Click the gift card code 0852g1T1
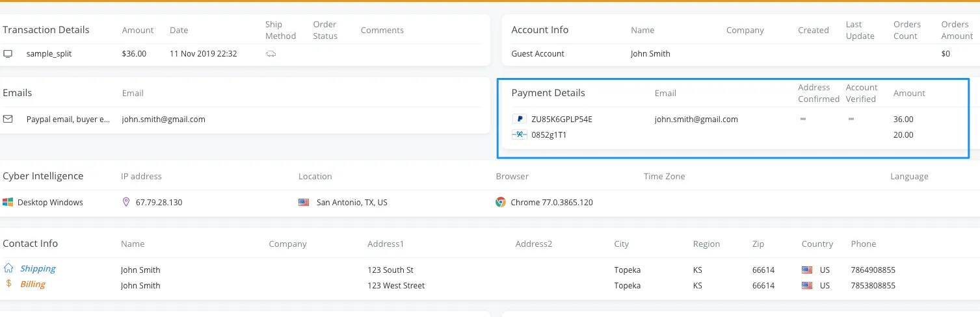The height and width of the screenshot is (317, 980). tap(549, 135)
